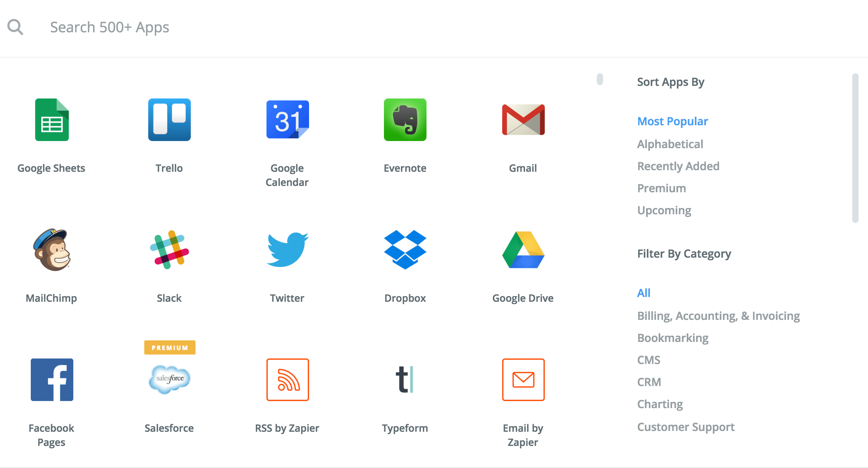The width and height of the screenshot is (868, 468).
Task: Click the Gmail name label
Action: [523, 168]
